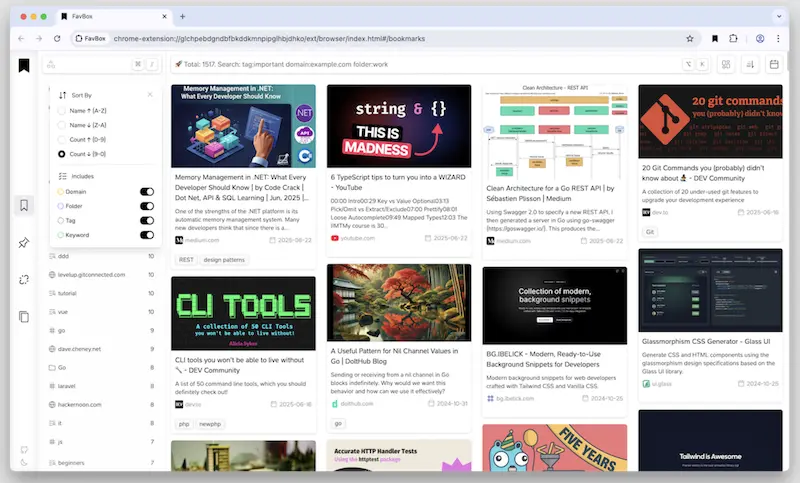Click the design patterns tag chip
The height and width of the screenshot is (483, 800).
pyautogui.click(x=224, y=260)
